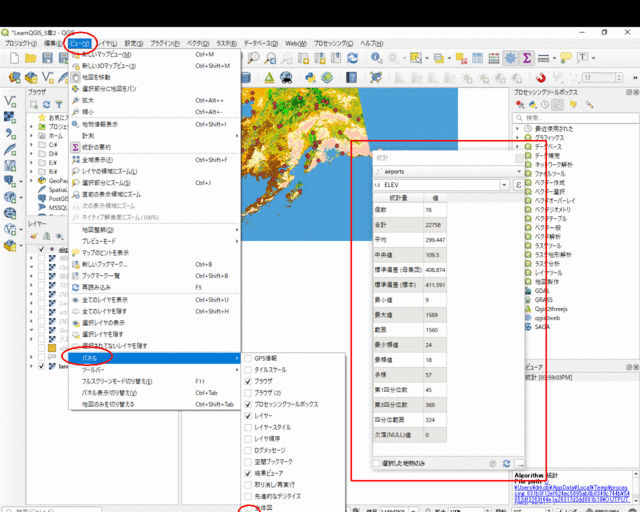The height and width of the screenshot is (512, 640).
Task: Check the selected features only checkbox
Action: click(x=376, y=463)
